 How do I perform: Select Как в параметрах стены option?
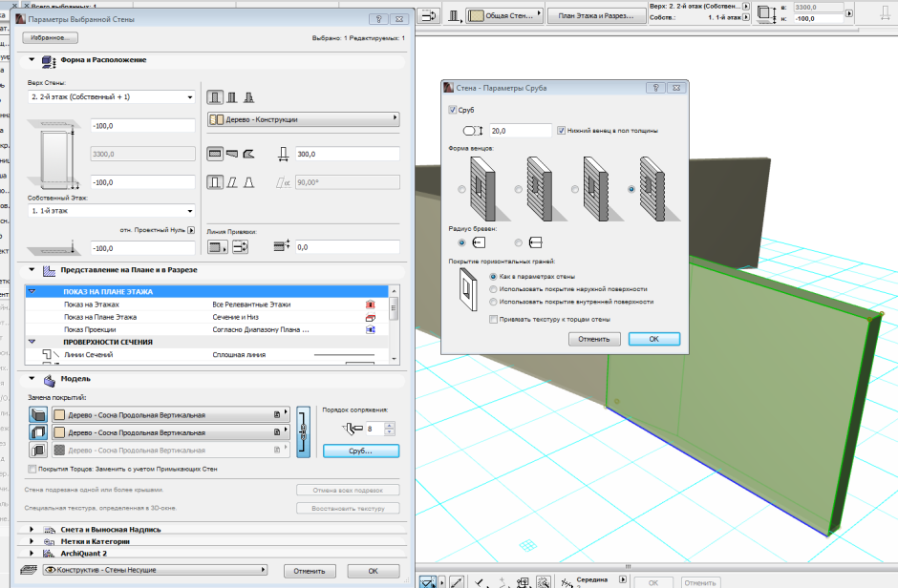[493, 276]
